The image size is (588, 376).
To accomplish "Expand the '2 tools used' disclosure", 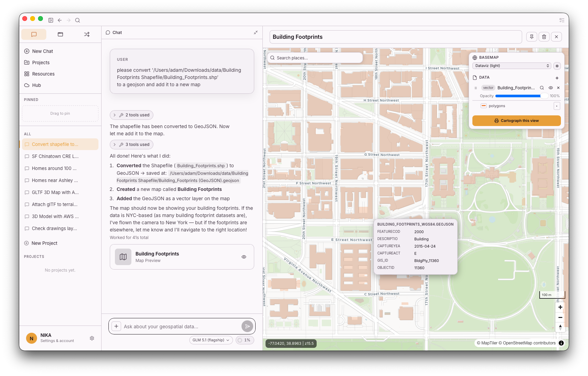I will coord(131,115).
